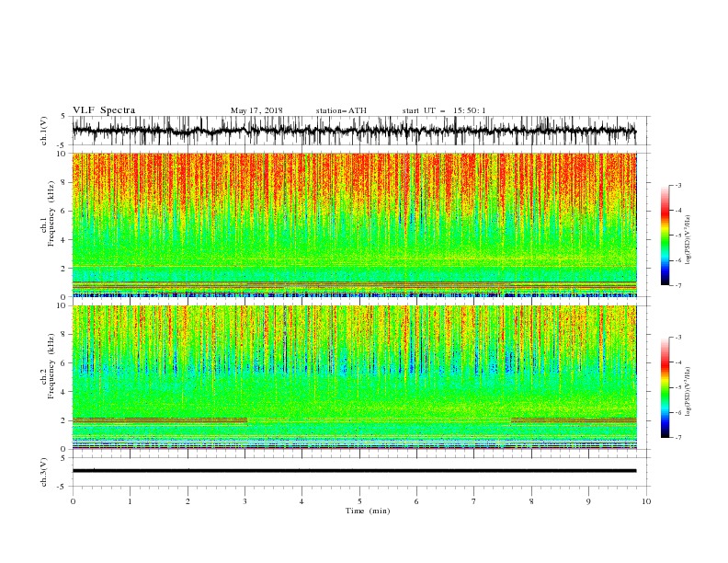Click the 'Time (min)' axis label
Screen dimensions: 728x563
[368, 511]
